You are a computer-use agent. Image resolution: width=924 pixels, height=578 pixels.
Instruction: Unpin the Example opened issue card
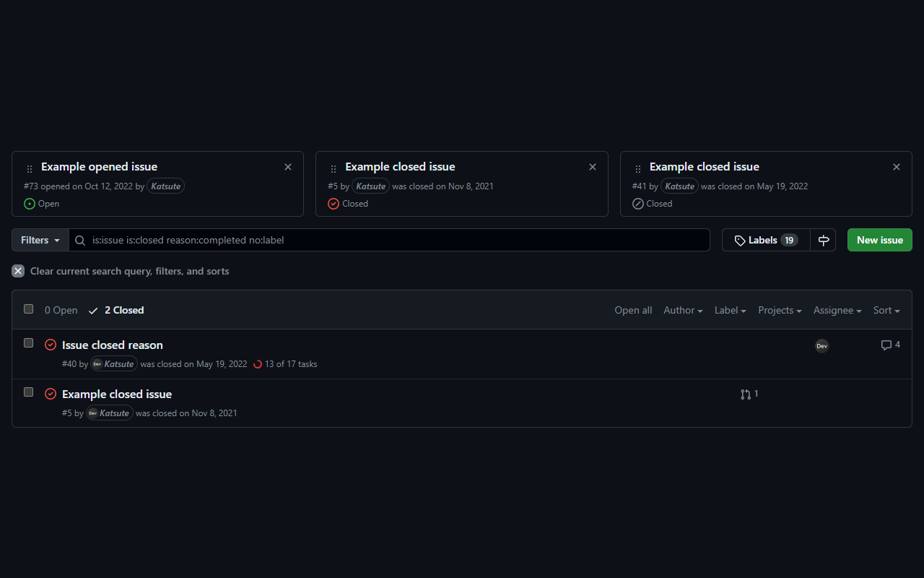point(288,167)
